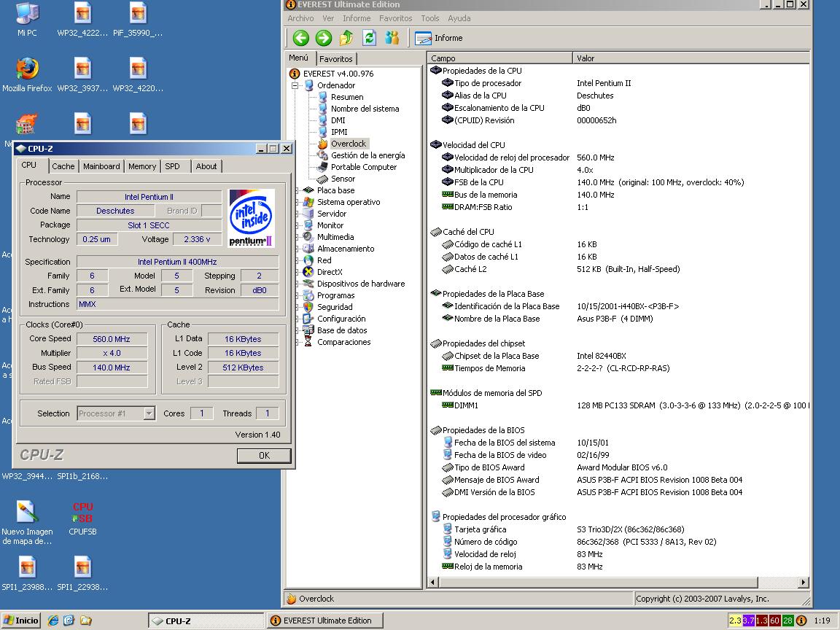Viewport: 840px width, 630px height.
Task: Click the Inicio start button
Action: click(x=21, y=621)
